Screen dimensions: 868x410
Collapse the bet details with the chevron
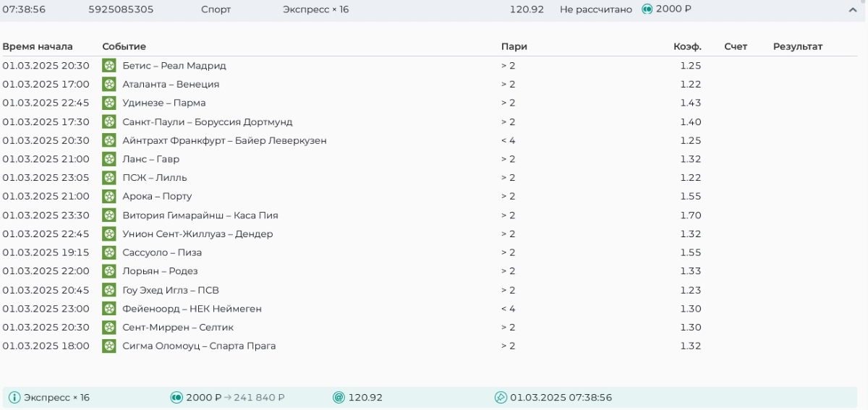point(852,9)
